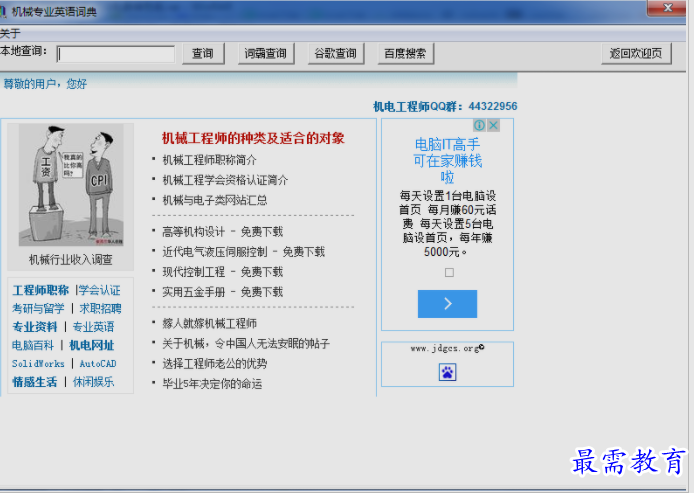The height and width of the screenshot is (493, 694).
Task: Click the ad info icon
Action: click(479, 125)
